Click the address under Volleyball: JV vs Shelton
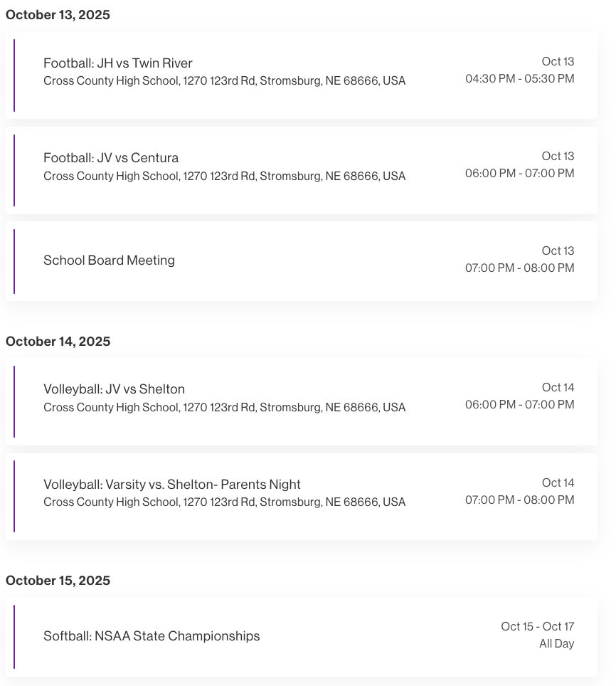 coord(224,408)
